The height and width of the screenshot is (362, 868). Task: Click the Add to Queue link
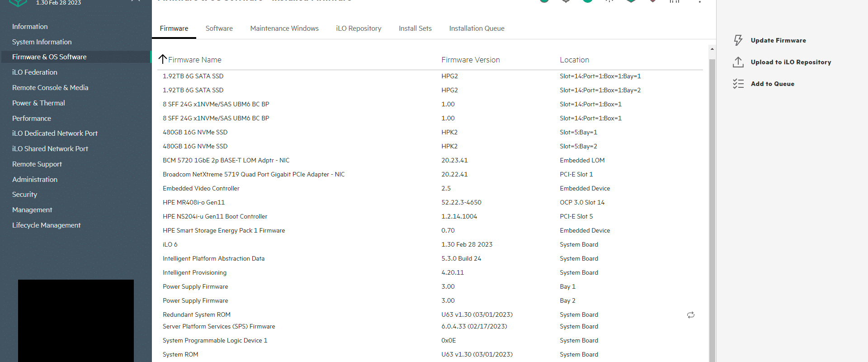tap(772, 84)
